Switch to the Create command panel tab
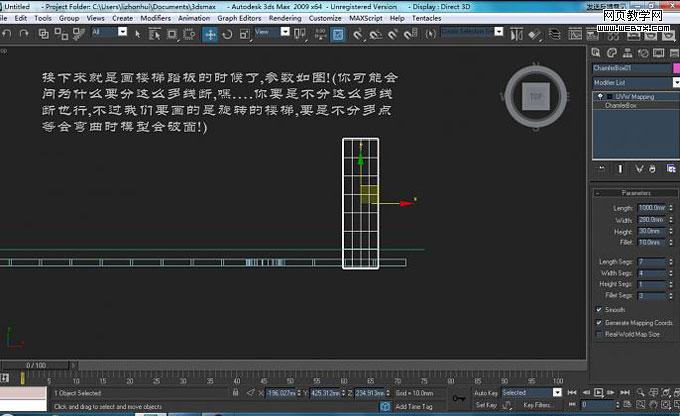 pos(596,53)
